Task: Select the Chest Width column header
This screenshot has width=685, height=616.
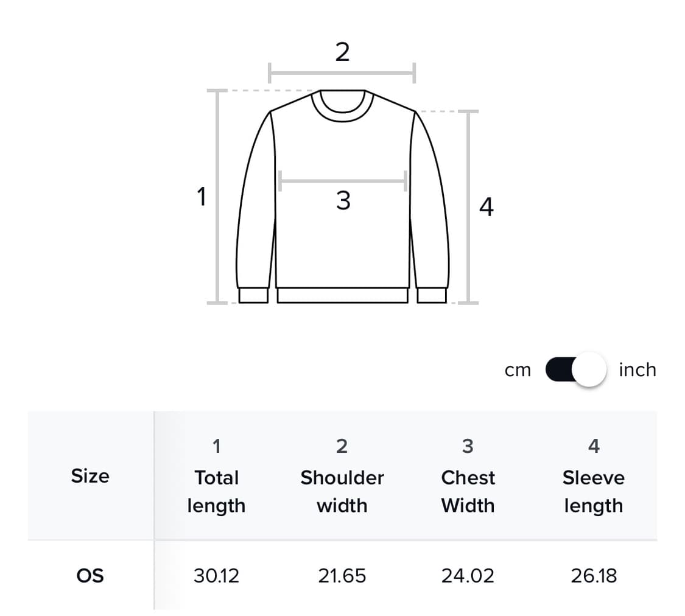Action: pyautogui.click(x=468, y=491)
